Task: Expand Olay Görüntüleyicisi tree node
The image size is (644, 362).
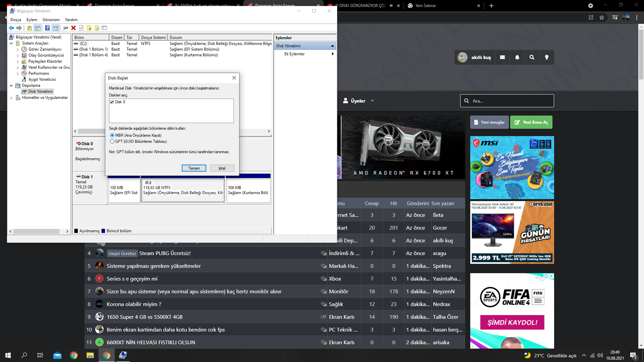Action: click(18, 55)
